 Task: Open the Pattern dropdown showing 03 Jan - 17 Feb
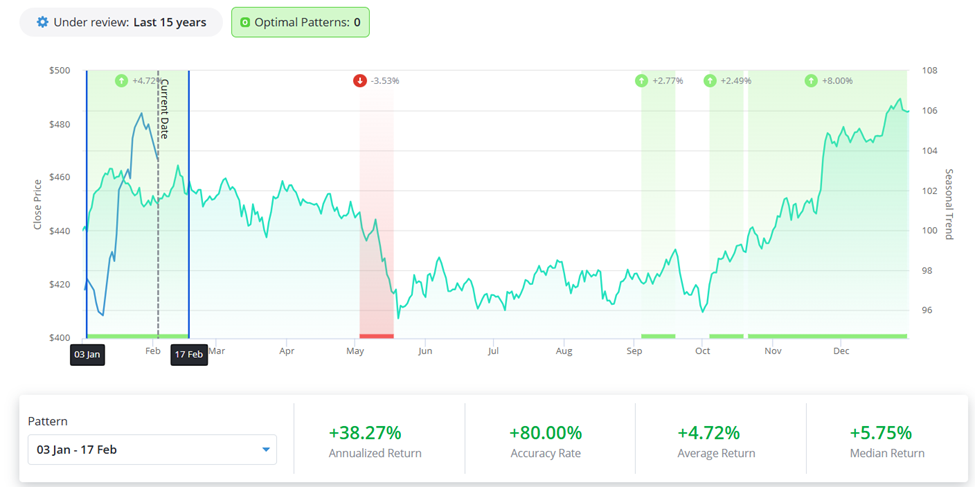152,449
